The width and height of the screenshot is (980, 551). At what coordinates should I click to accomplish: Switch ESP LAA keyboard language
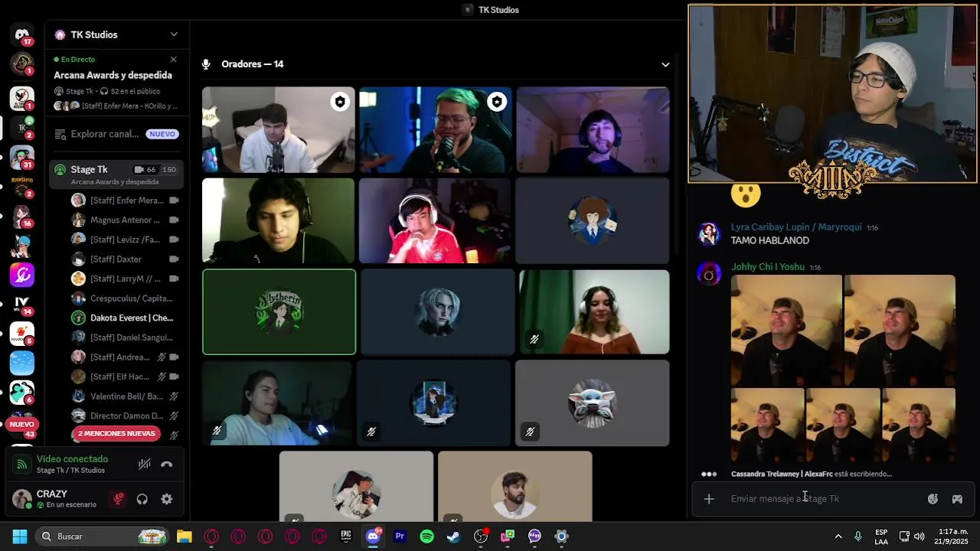pyautogui.click(x=881, y=536)
